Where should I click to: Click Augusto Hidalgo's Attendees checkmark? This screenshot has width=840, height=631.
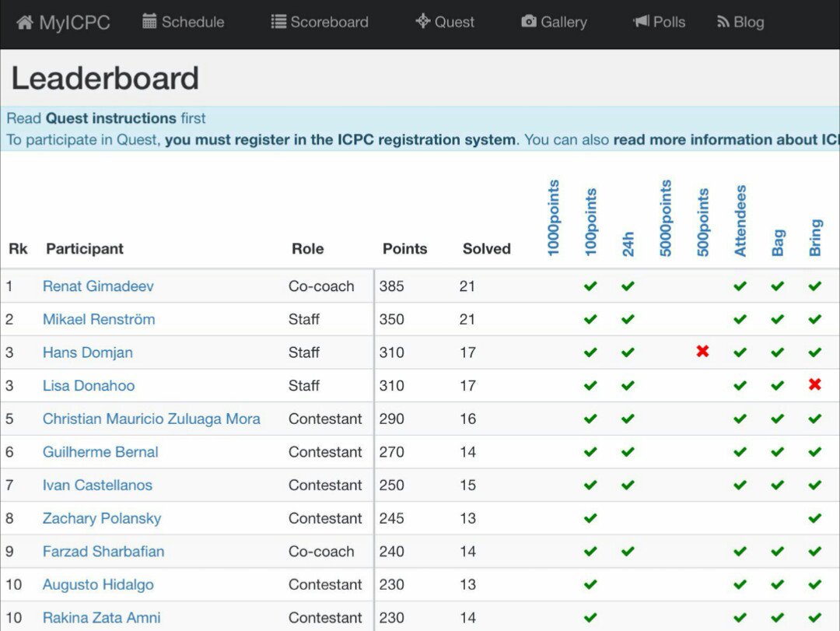(740, 584)
